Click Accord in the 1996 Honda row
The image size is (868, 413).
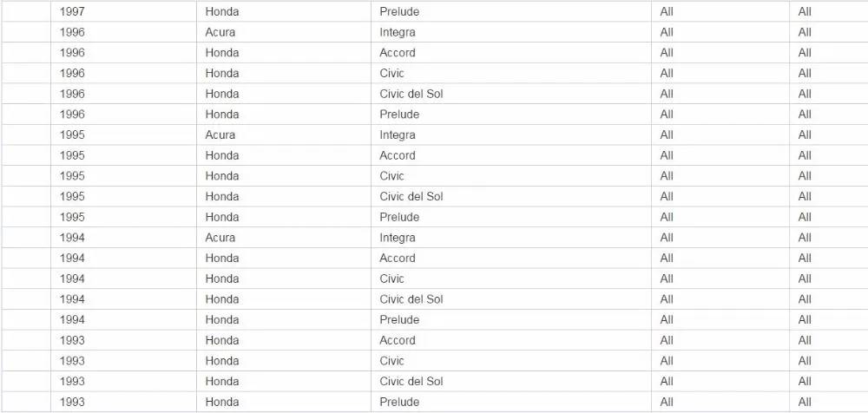[x=397, y=53]
